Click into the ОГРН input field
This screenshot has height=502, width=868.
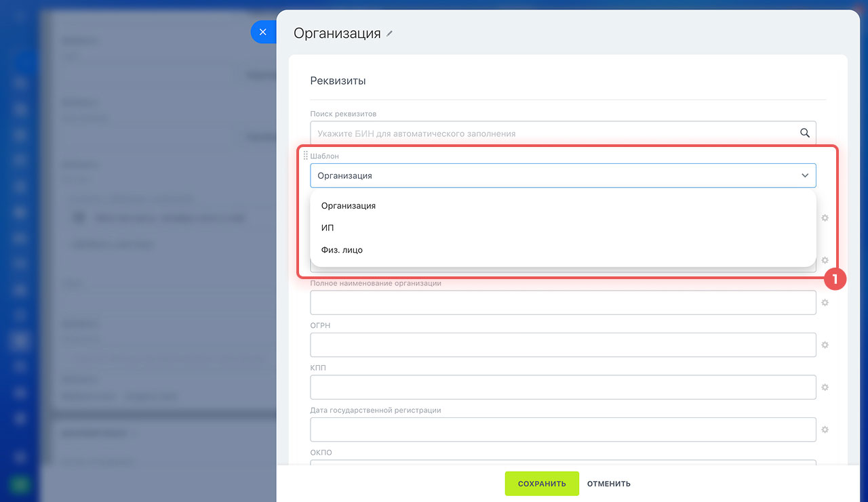point(562,345)
